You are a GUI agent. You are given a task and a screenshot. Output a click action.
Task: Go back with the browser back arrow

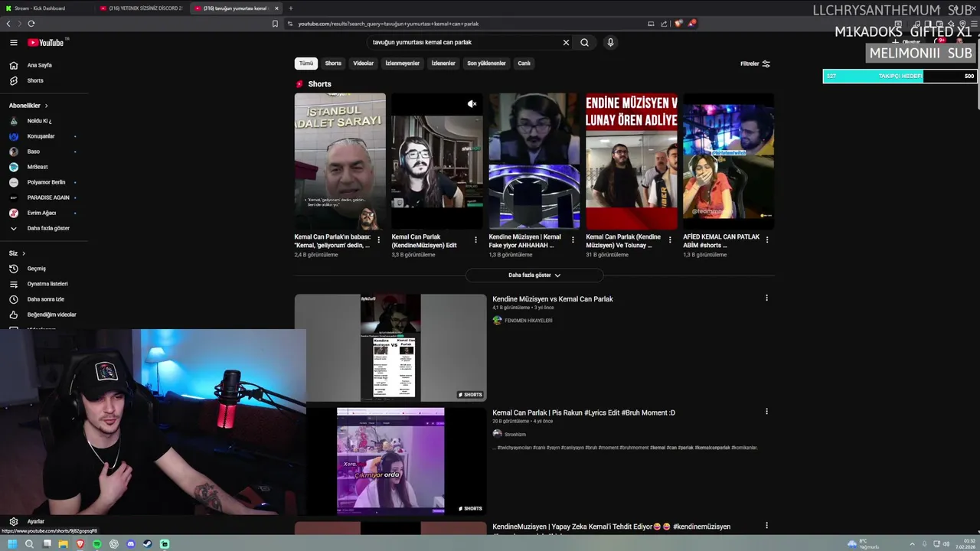8,24
